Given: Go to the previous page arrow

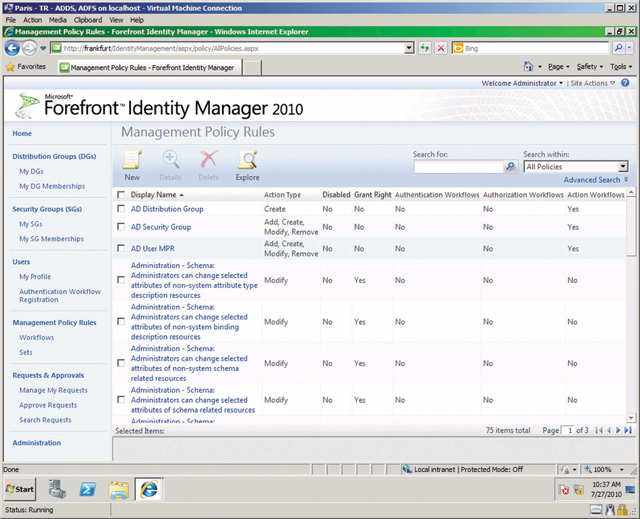Looking at the screenshot, I should click(x=609, y=430).
